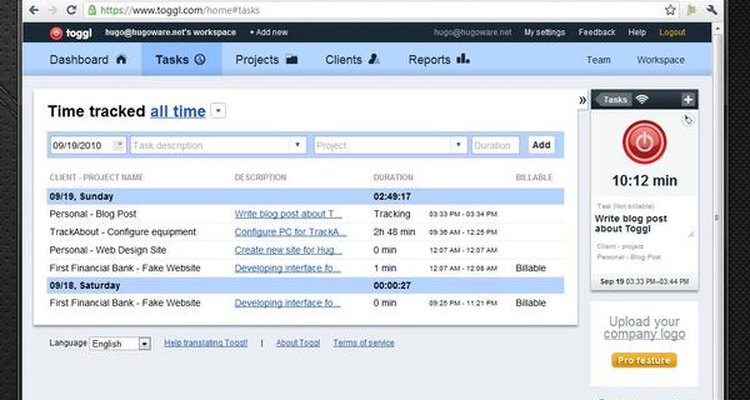Open the About Toggl link
750x400 pixels.
point(298,343)
